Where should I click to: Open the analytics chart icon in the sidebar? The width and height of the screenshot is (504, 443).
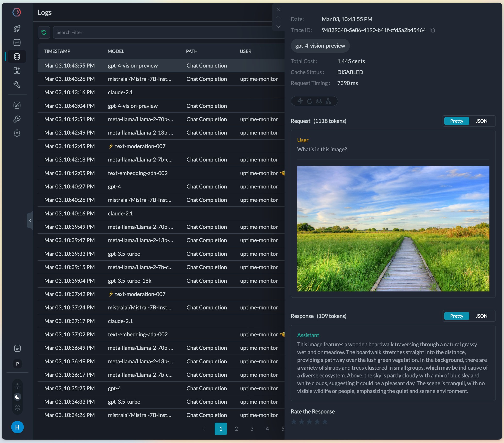tap(17, 43)
